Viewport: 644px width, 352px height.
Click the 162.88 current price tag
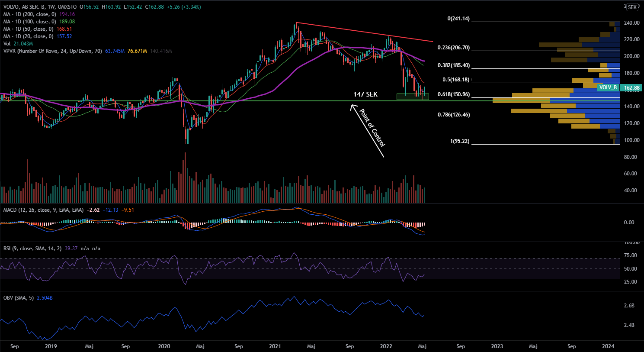tap(631, 88)
